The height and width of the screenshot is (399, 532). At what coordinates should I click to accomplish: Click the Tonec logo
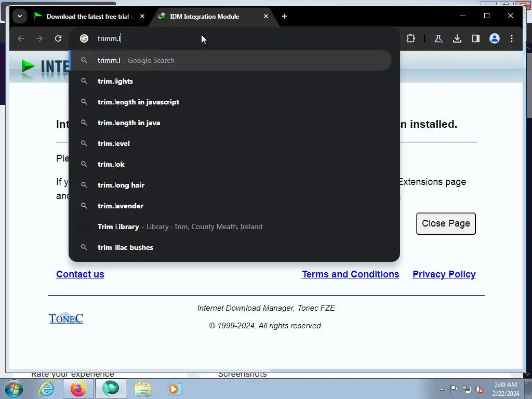click(x=66, y=318)
